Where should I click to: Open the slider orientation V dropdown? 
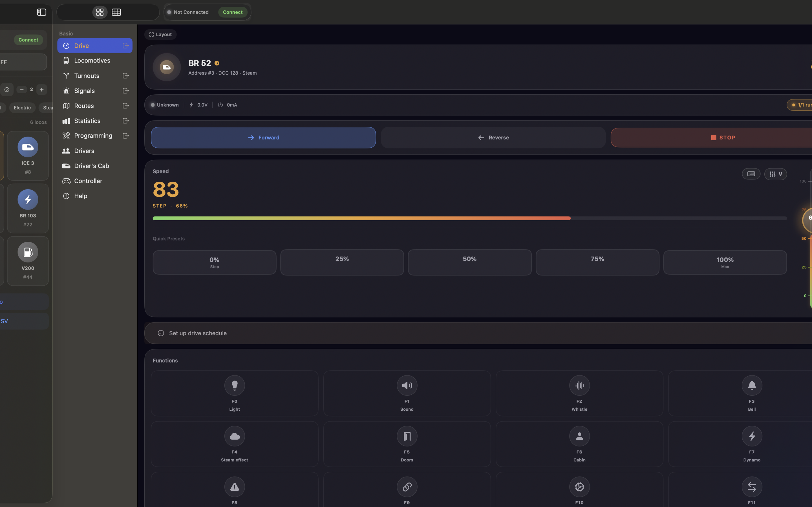click(775, 174)
